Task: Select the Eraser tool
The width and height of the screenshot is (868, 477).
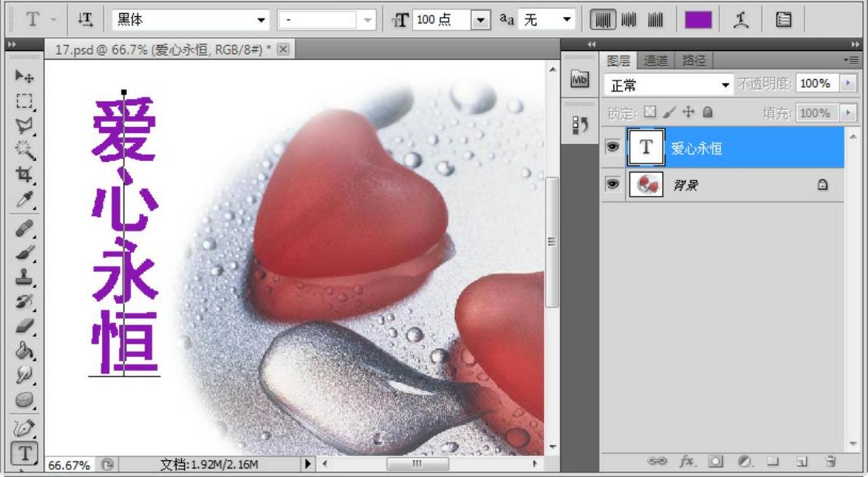Action: pyautogui.click(x=25, y=326)
